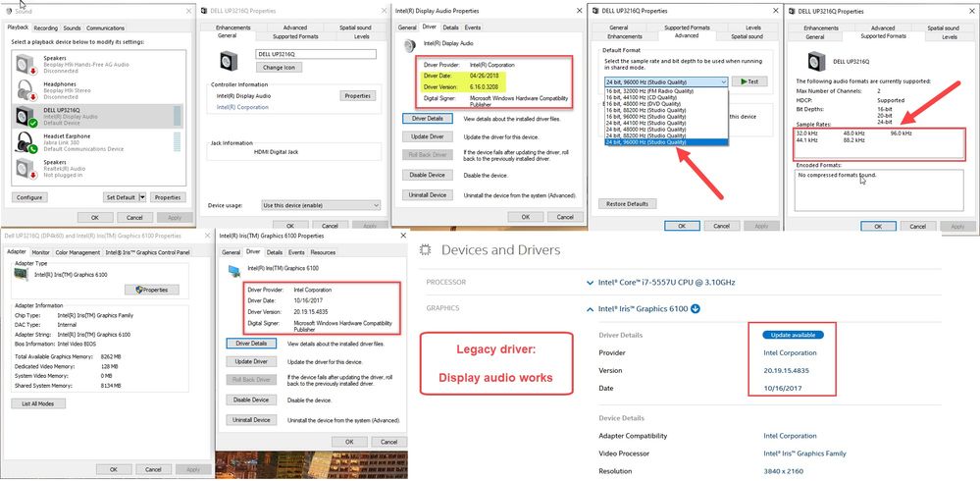Click the download icon next to Intel Iris Graphics 6100
This screenshot has width=980, height=481.
pyautogui.click(x=695, y=309)
